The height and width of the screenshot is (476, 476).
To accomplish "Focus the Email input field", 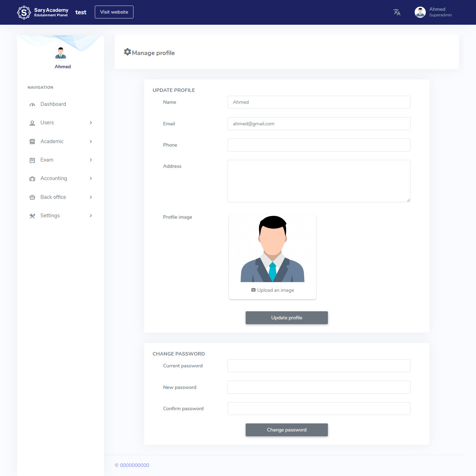I will [x=319, y=124].
